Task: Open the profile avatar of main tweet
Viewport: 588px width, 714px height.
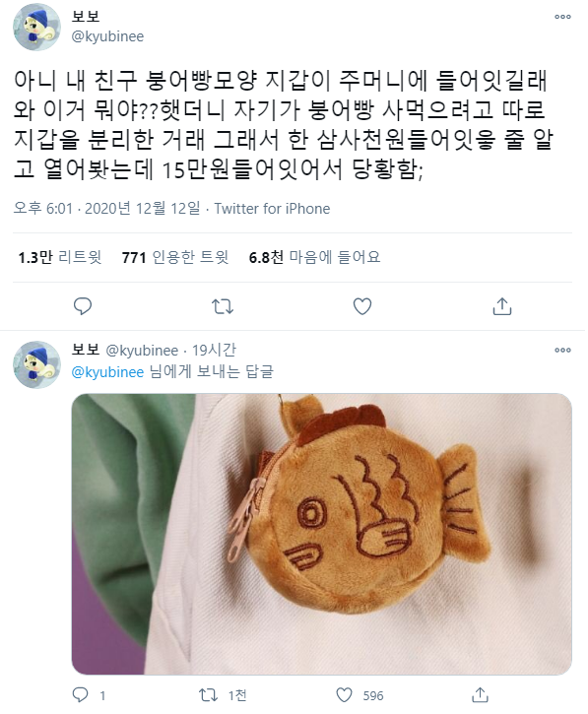Action: coord(36,27)
